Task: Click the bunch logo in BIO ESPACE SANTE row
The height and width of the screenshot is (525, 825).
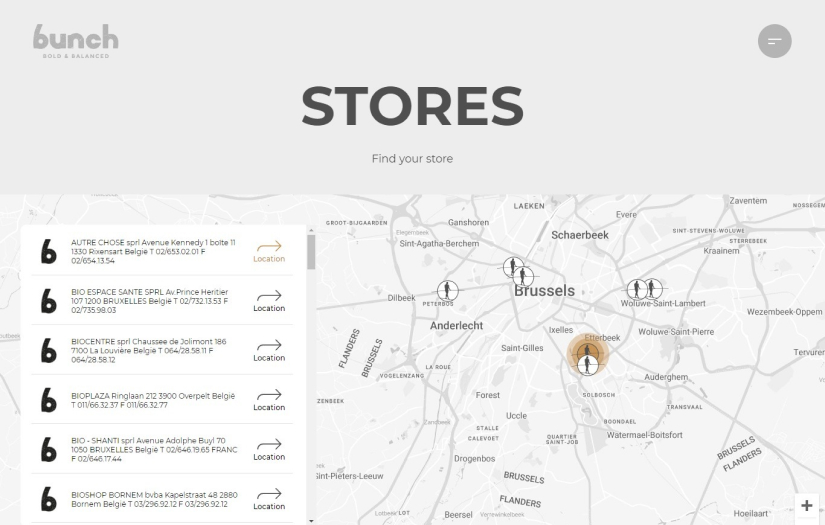Action: [x=48, y=301]
